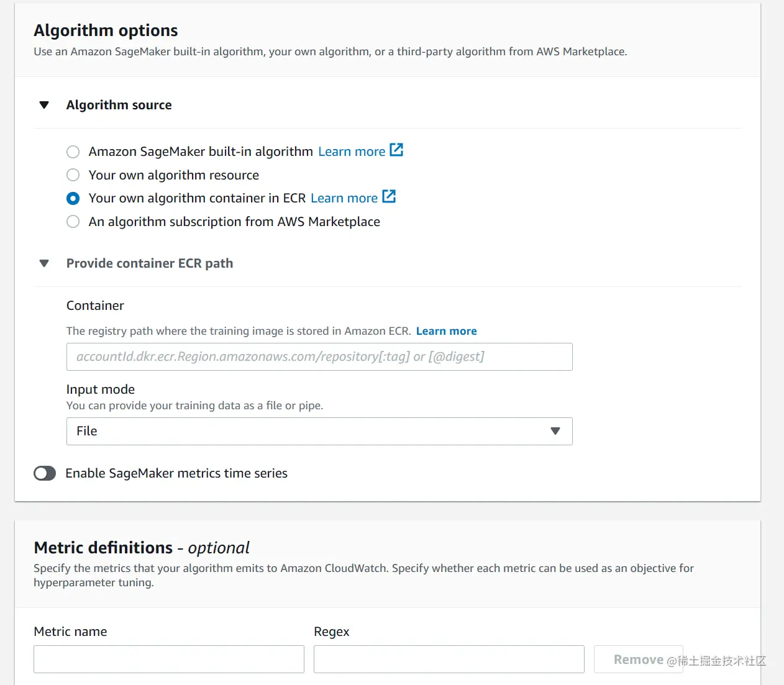Click Learn more link for ECR container
The height and width of the screenshot is (685, 784).
[x=344, y=198]
